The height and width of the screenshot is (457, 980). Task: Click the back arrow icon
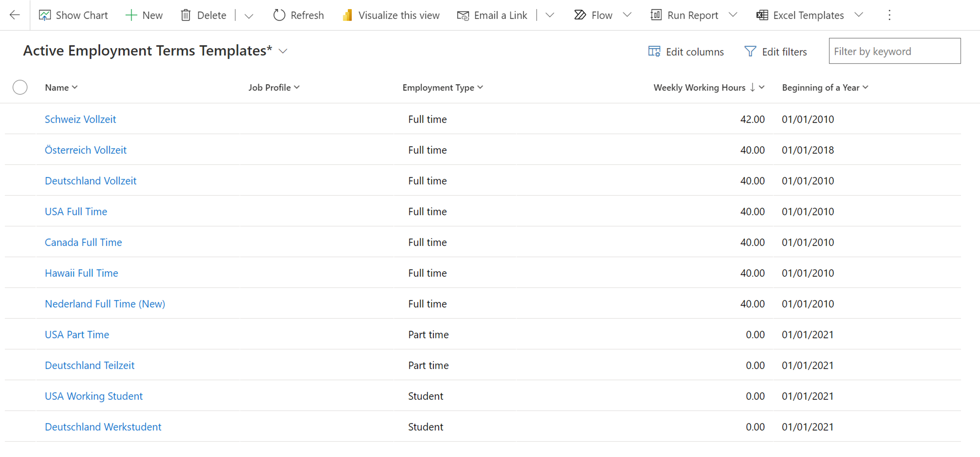click(x=14, y=15)
